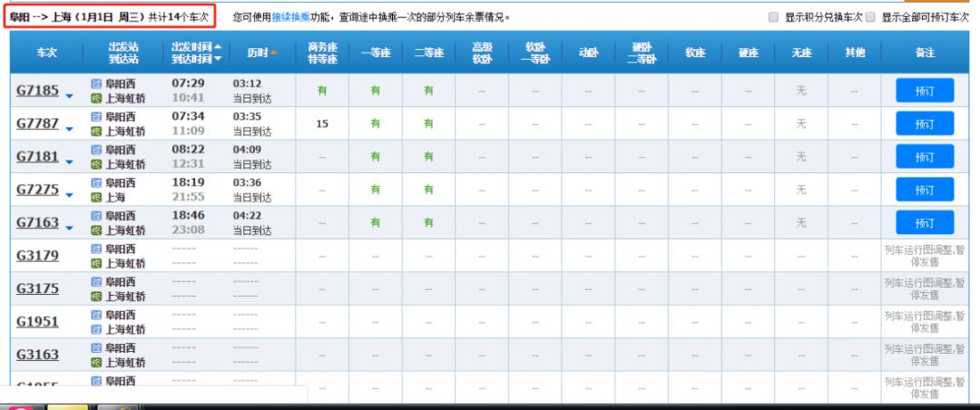Open train number G7181 link
This screenshot has width=980, height=410.
pyautogui.click(x=37, y=157)
